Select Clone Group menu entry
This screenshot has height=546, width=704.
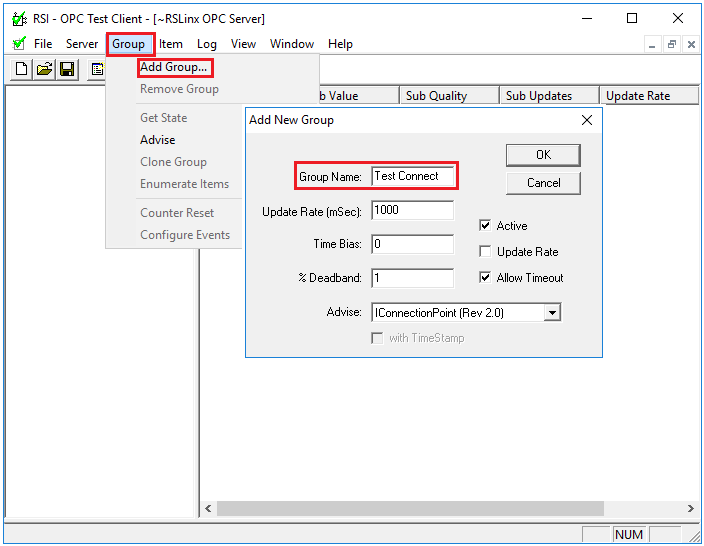pos(173,162)
